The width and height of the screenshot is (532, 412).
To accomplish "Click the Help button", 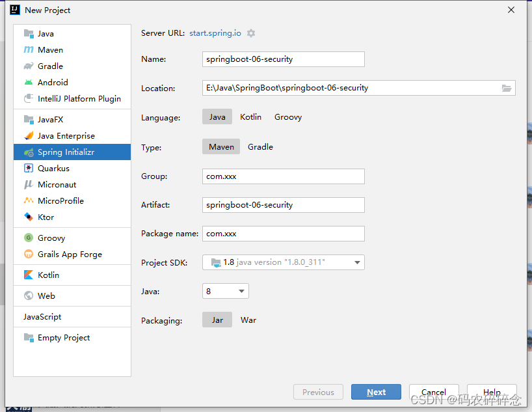I will point(492,392).
